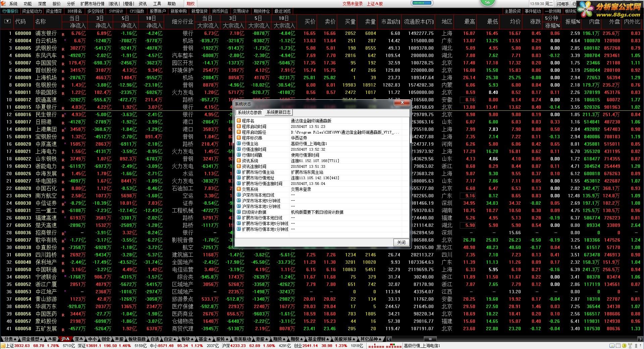Click the column selector arrow icon beside 代码

[x=7, y=21]
